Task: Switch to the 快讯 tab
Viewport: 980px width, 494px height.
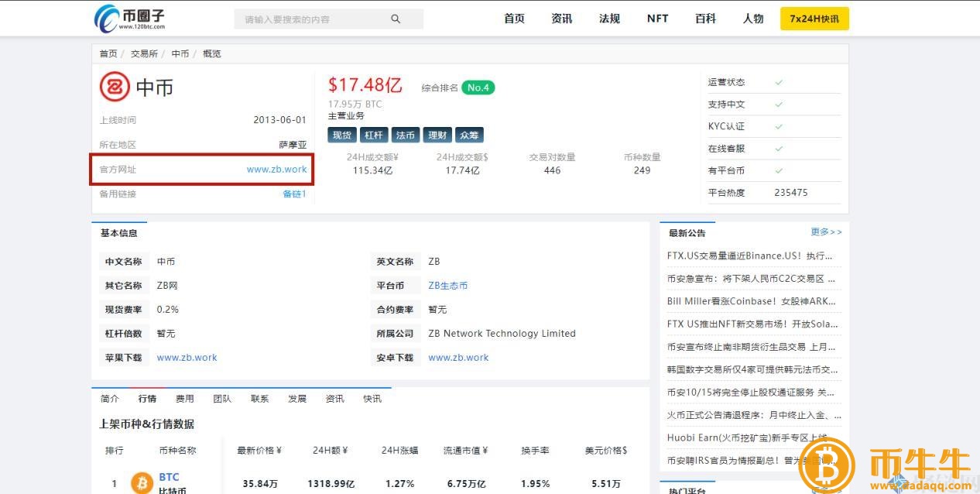Action: (372, 398)
